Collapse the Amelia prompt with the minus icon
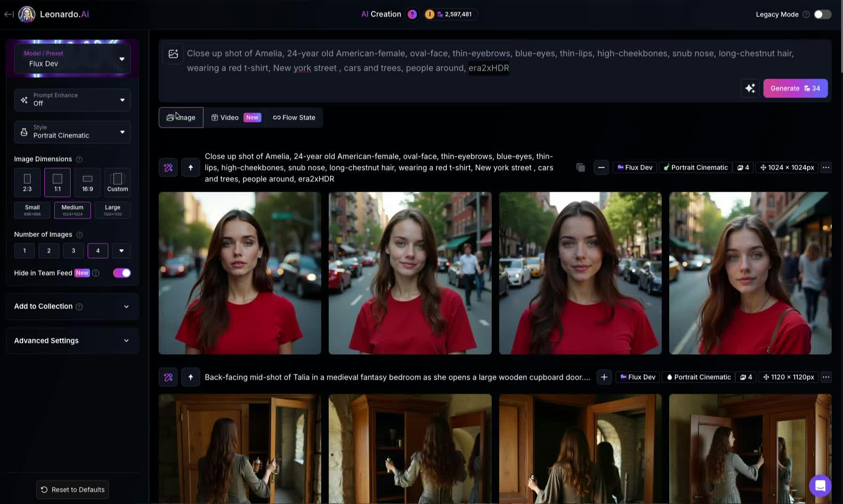 click(x=601, y=168)
